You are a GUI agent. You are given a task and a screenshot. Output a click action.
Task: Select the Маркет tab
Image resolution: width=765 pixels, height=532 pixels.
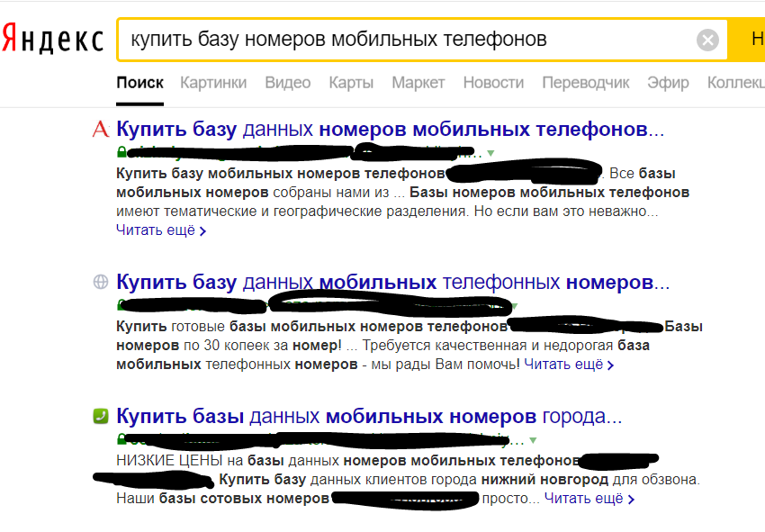click(418, 81)
